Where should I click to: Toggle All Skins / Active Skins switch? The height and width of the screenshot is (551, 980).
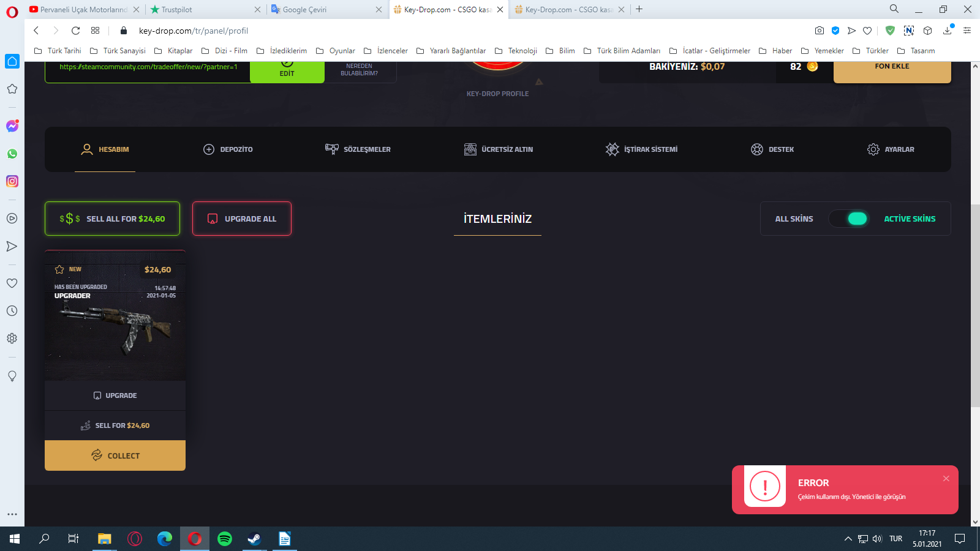pos(848,219)
